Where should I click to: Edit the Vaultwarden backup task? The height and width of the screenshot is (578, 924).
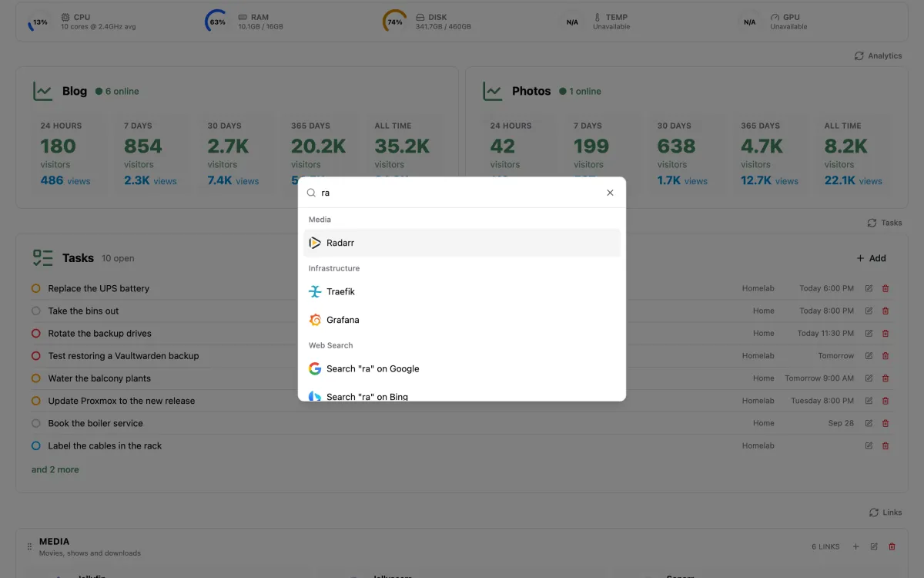[x=869, y=355]
